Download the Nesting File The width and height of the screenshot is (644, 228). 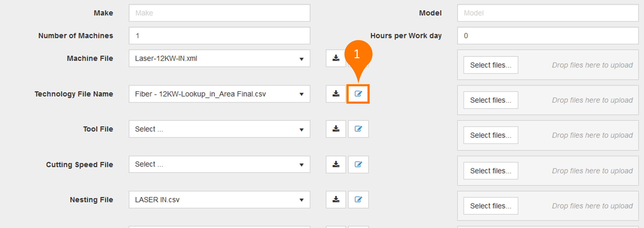point(336,200)
